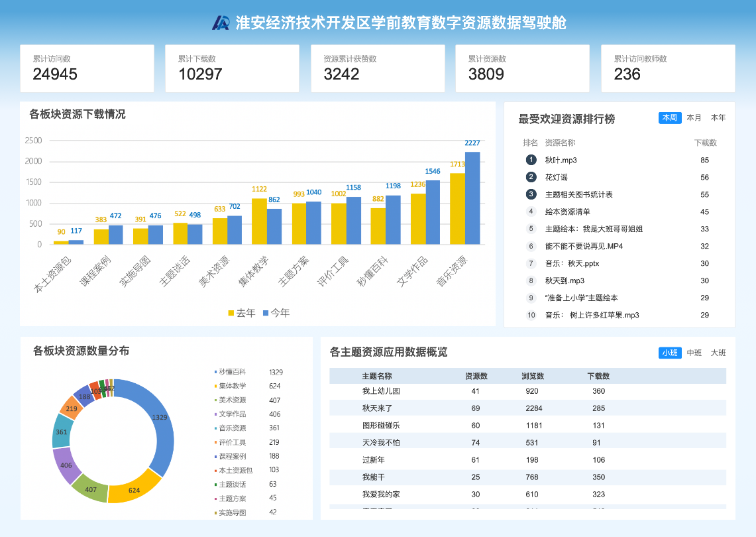Viewport: 756px width, 537px height.
Task: Click the 累计访问数 statistics card
Action: coord(87,68)
